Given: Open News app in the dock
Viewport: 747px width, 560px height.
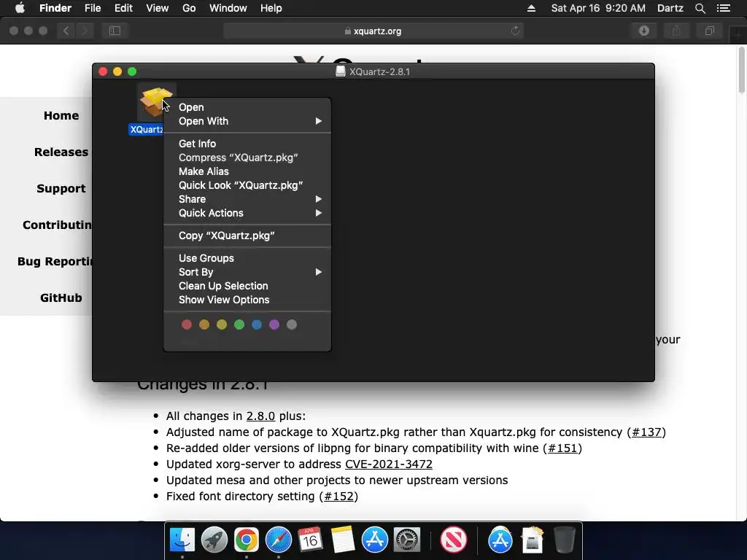Looking at the screenshot, I should point(453,540).
